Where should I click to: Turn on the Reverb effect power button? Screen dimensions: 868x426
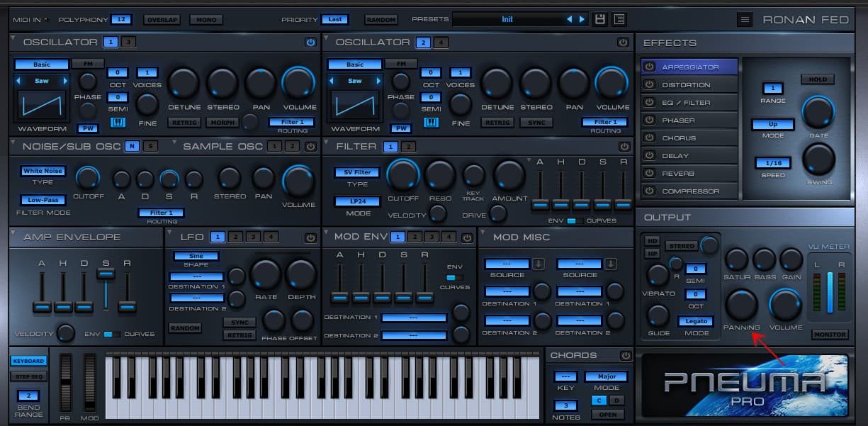pos(649,174)
